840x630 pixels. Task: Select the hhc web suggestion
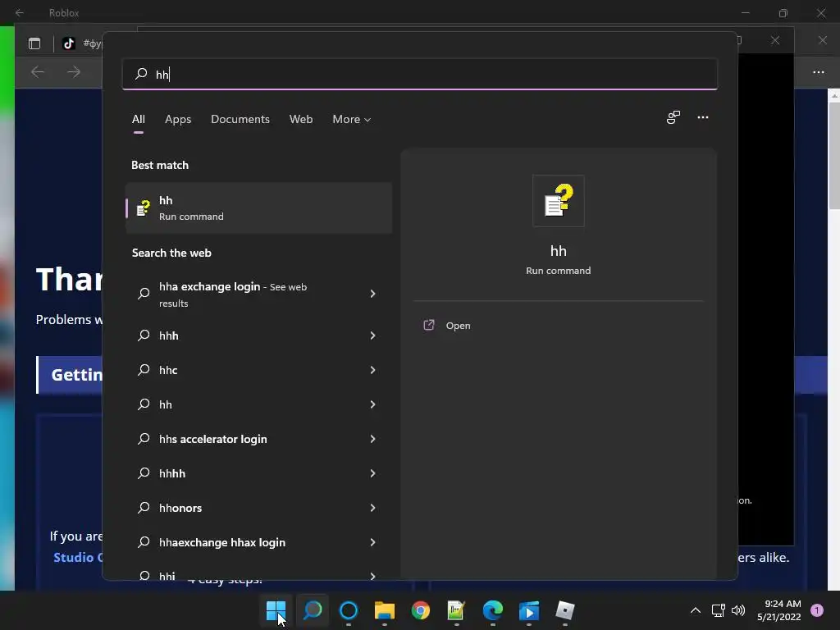coord(258,370)
